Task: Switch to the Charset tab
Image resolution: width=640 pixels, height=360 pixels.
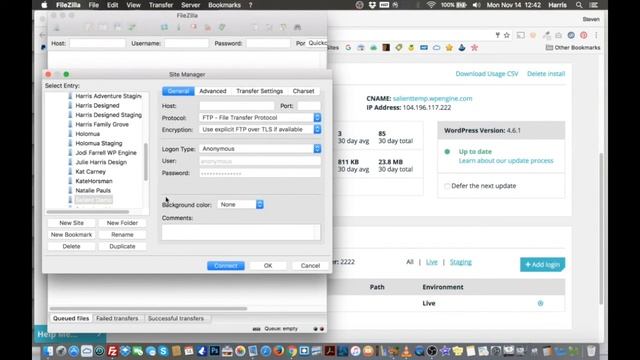Action: pos(303,91)
